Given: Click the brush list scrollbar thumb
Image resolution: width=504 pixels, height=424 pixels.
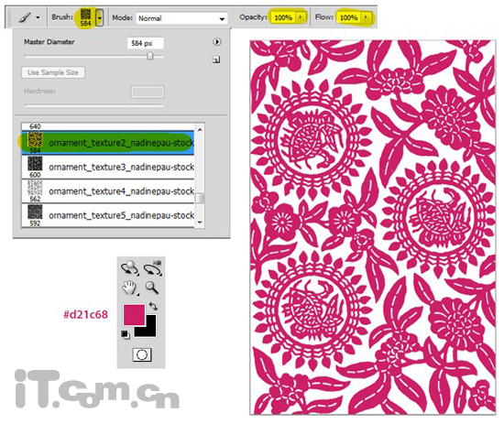Looking at the screenshot, I should point(200,198).
